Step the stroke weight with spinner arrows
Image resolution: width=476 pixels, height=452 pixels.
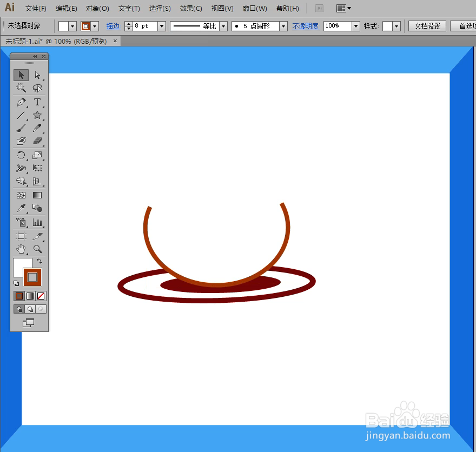(129, 26)
